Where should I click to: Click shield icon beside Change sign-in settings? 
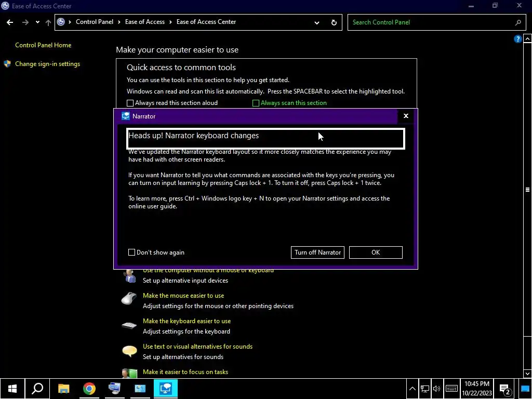[x=7, y=64]
